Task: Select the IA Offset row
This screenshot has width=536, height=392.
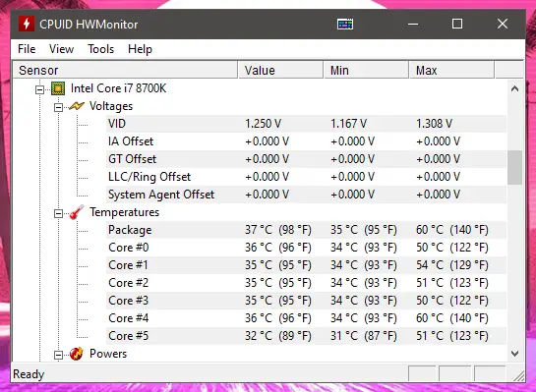Action: click(306, 141)
